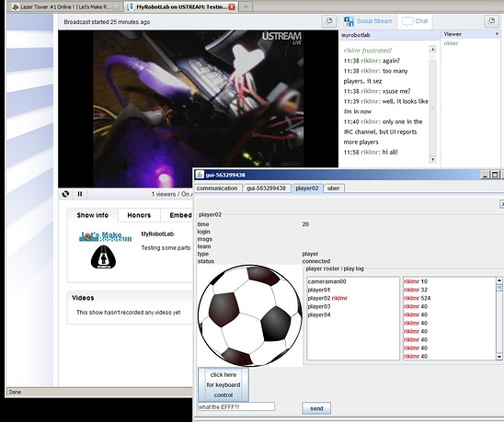Click the send button
Image resolution: width=504 pixels, height=422 pixels.
click(x=316, y=408)
